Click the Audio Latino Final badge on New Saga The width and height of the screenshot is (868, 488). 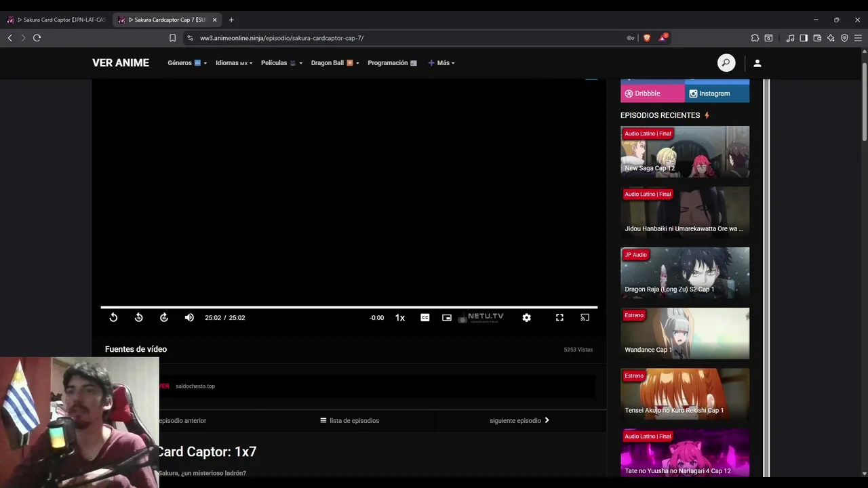648,134
